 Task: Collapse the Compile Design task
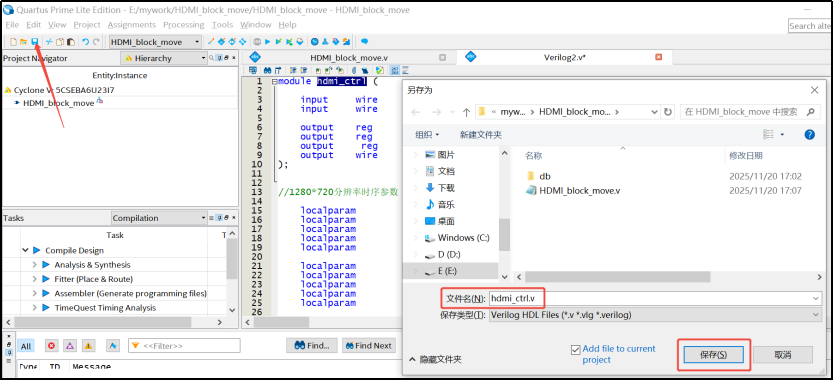click(26, 250)
